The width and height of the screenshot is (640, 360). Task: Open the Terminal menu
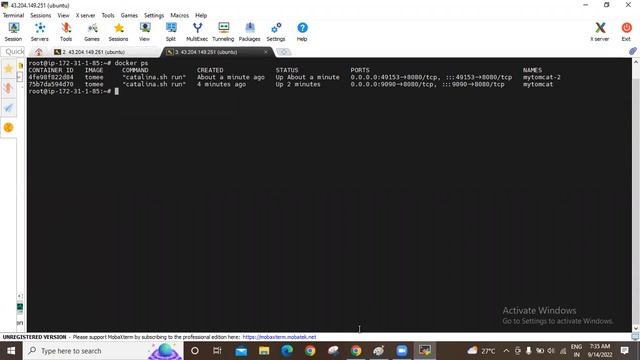tap(13, 15)
